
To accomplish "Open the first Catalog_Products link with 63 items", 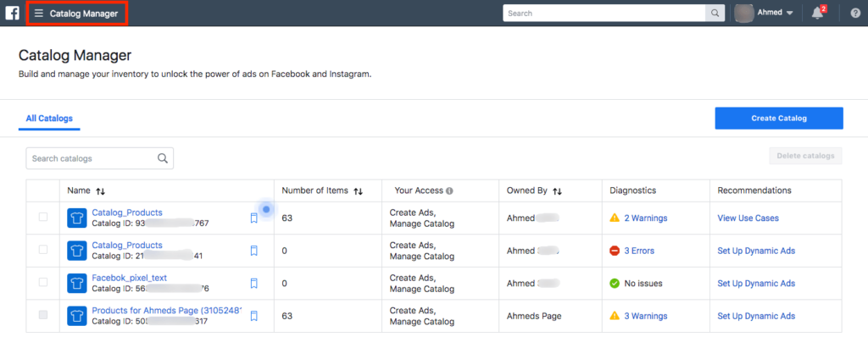I will 127,213.
